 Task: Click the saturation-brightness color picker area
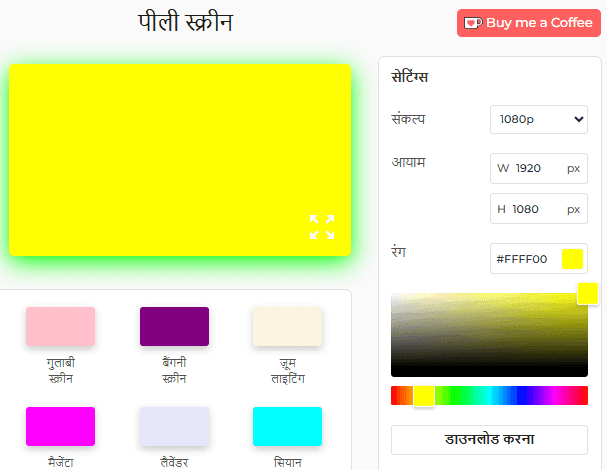[489, 335]
